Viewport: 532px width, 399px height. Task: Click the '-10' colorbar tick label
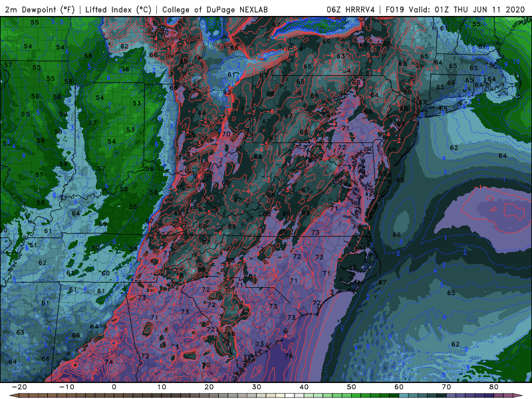(66, 387)
